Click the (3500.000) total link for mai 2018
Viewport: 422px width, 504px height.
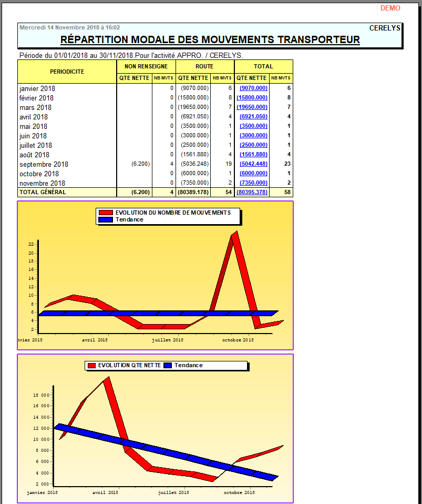(x=253, y=126)
